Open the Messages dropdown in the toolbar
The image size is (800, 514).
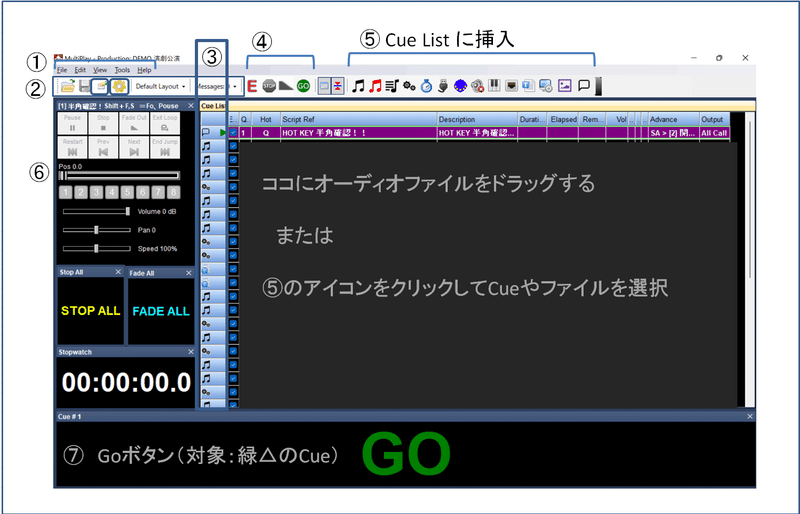click(217, 86)
